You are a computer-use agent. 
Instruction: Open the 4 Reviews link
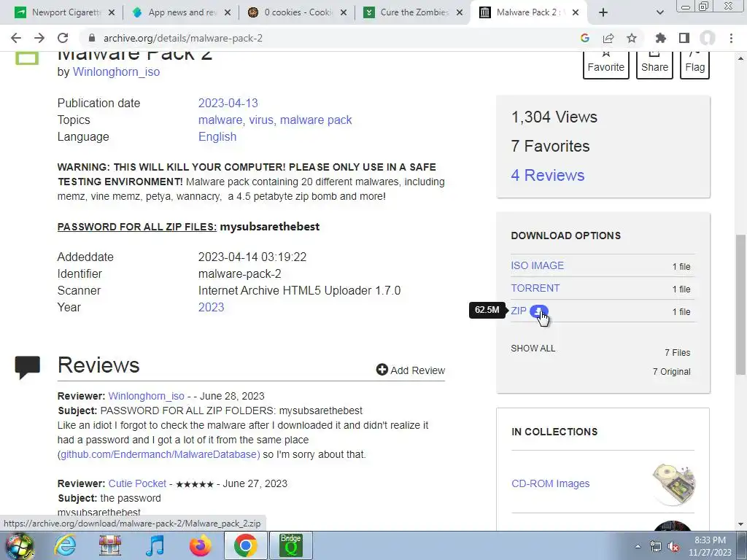coord(547,175)
